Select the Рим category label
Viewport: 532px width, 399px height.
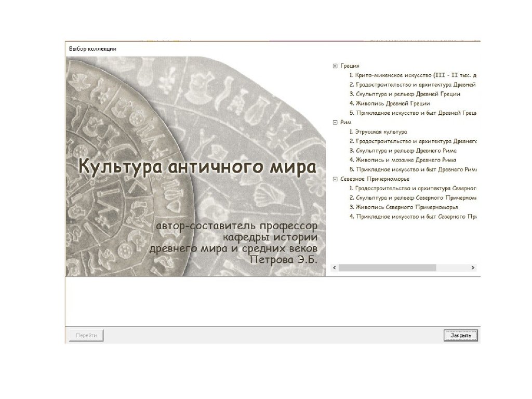[346, 122]
